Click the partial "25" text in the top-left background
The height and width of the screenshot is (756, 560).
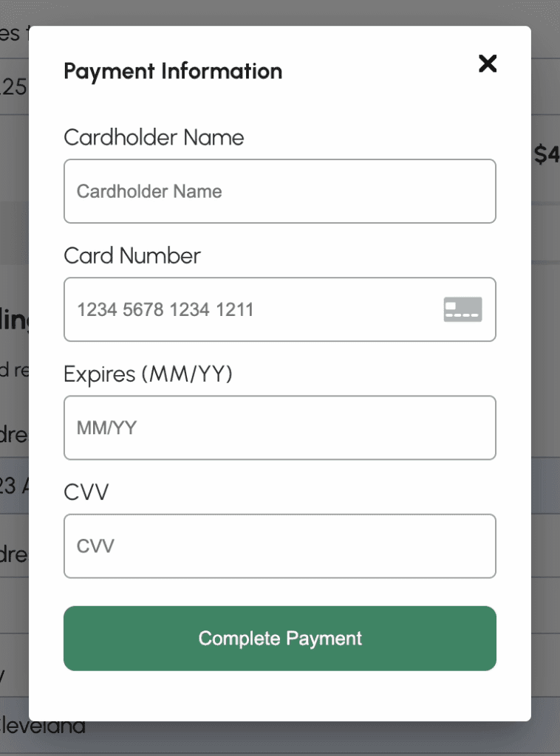pos(13,88)
